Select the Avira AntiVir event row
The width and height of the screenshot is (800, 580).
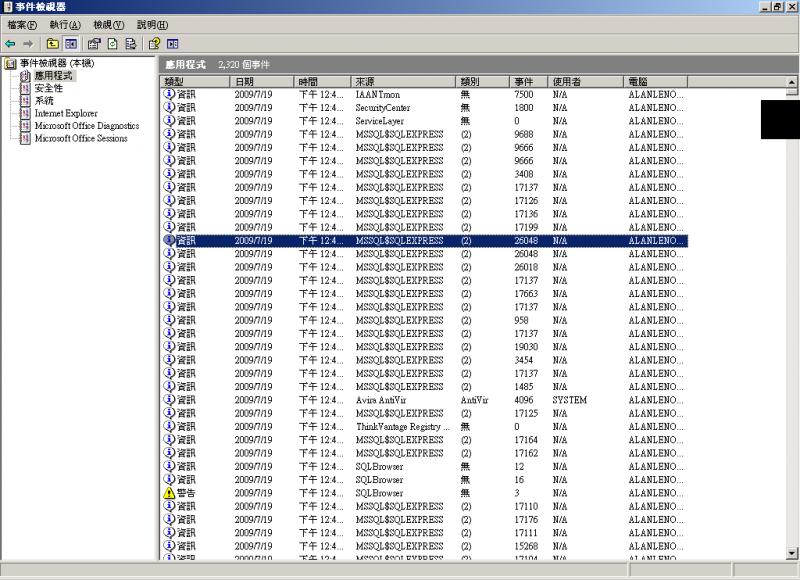(380, 400)
